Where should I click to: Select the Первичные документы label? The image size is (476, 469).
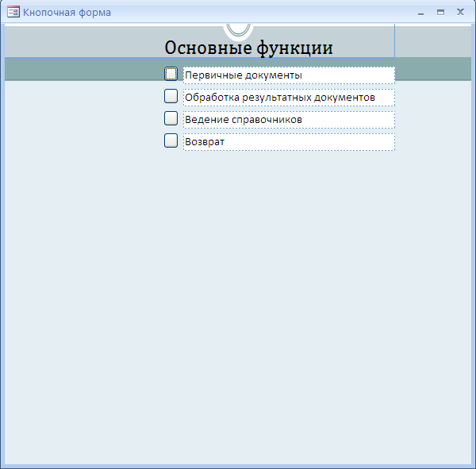(289, 75)
